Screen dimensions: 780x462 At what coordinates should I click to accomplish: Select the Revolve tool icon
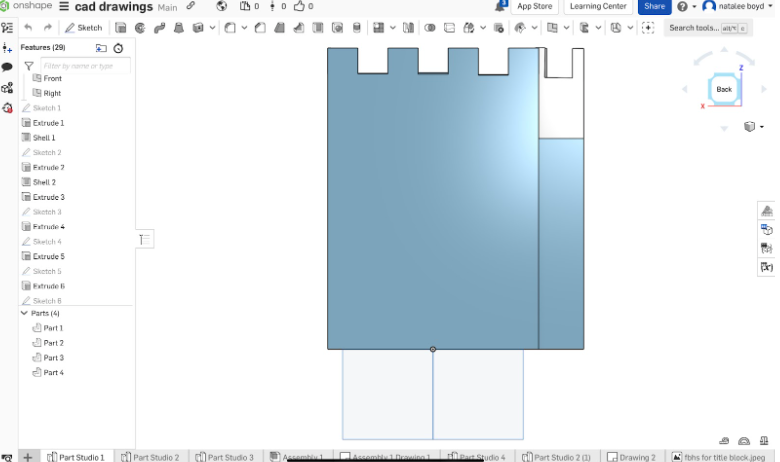140,28
